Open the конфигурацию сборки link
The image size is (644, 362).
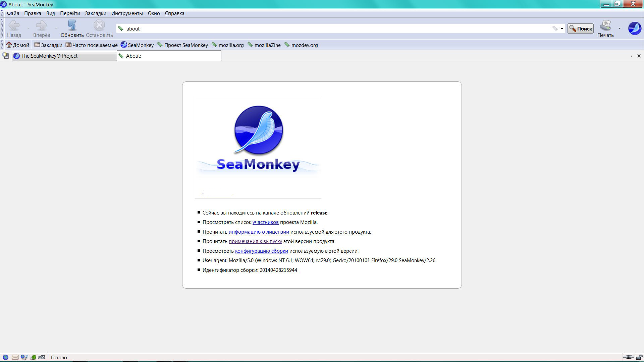(262, 251)
